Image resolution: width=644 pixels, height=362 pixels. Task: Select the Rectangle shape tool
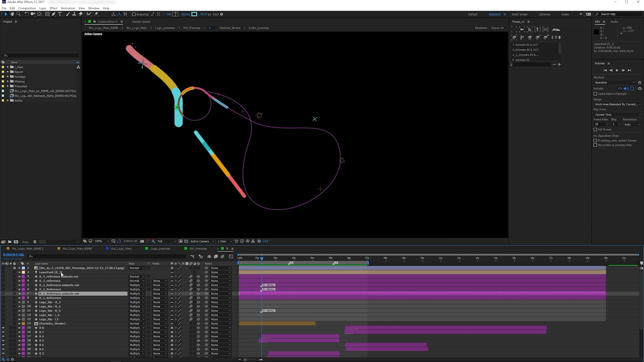47,14
